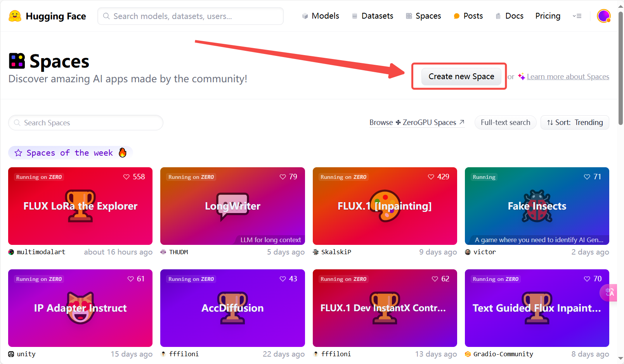Open the Models page

(x=321, y=16)
